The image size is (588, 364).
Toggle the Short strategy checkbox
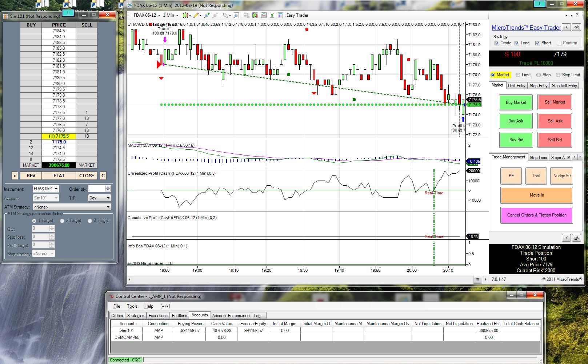click(x=537, y=43)
